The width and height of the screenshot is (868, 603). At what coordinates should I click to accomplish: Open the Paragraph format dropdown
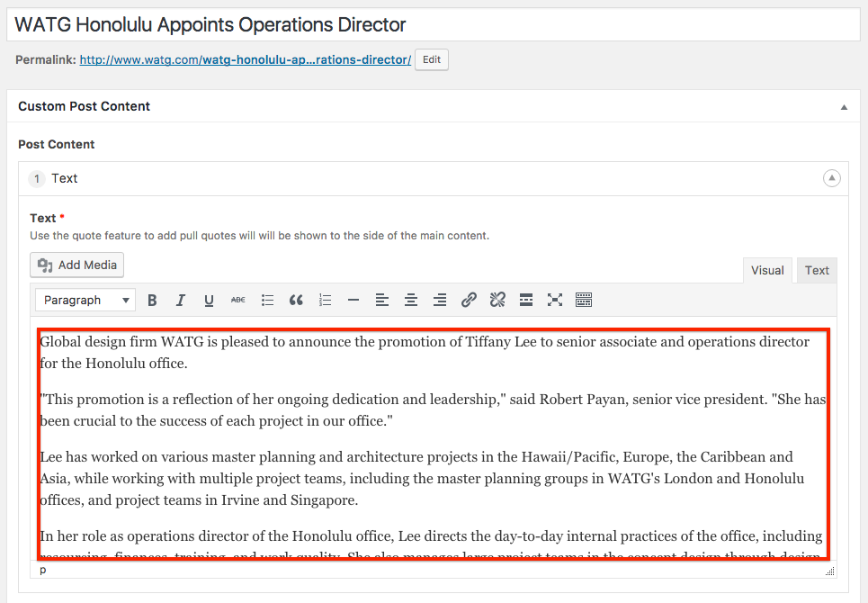click(86, 301)
